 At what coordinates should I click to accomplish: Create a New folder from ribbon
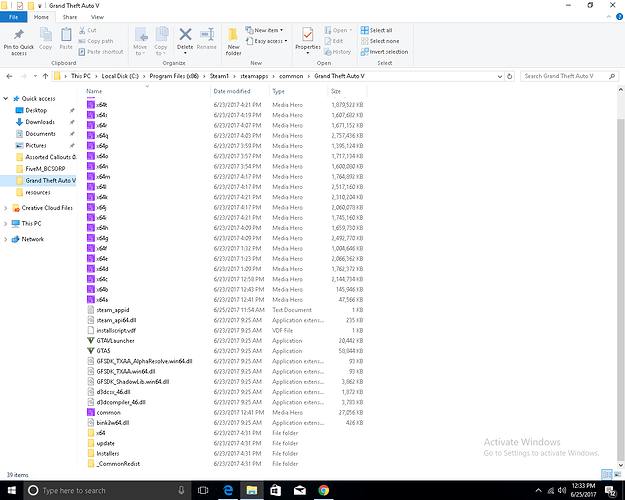[x=233, y=42]
